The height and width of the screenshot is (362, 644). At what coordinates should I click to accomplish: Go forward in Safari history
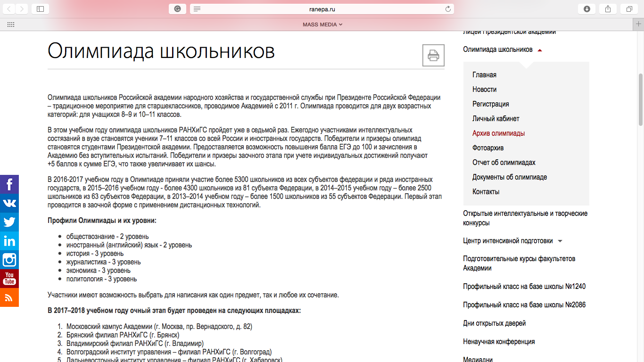(x=22, y=8)
